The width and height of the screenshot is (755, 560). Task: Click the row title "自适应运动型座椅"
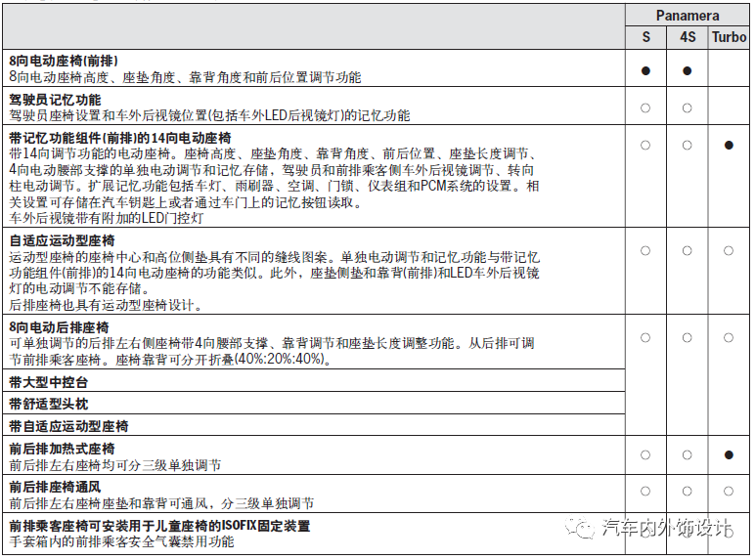(62, 240)
